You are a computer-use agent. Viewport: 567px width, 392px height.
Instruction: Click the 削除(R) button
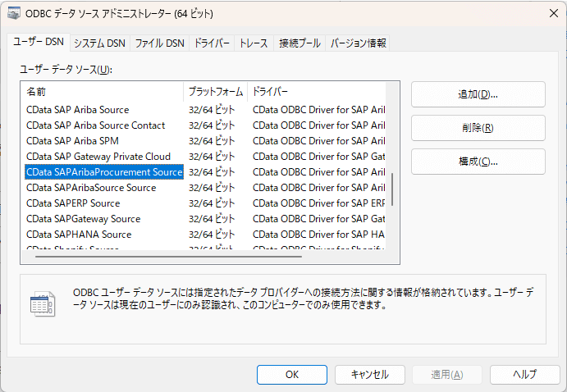(478, 128)
